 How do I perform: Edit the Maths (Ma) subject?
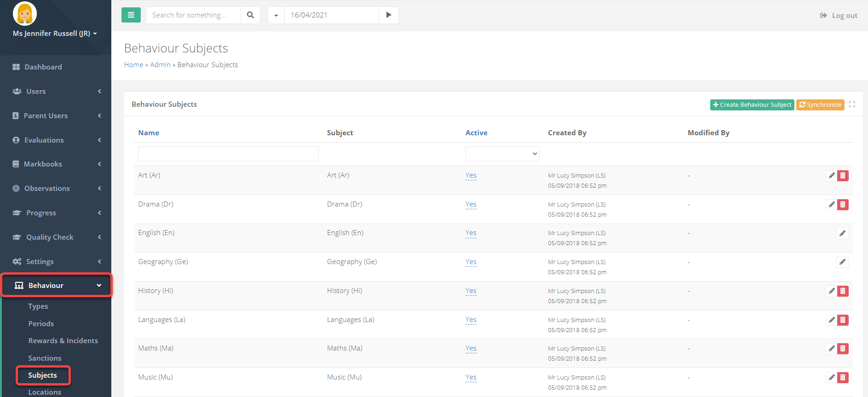[x=831, y=349]
